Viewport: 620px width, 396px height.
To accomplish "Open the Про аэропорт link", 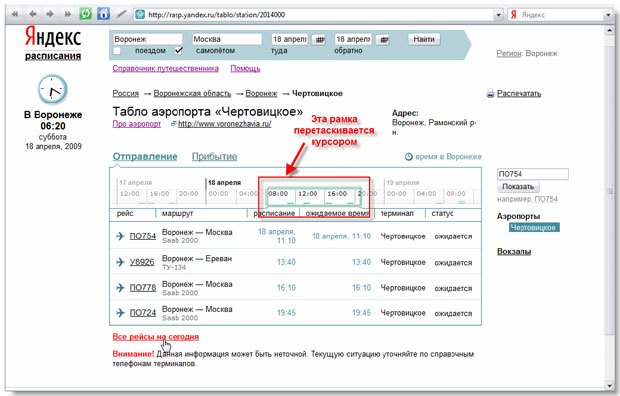I will coord(137,124).
